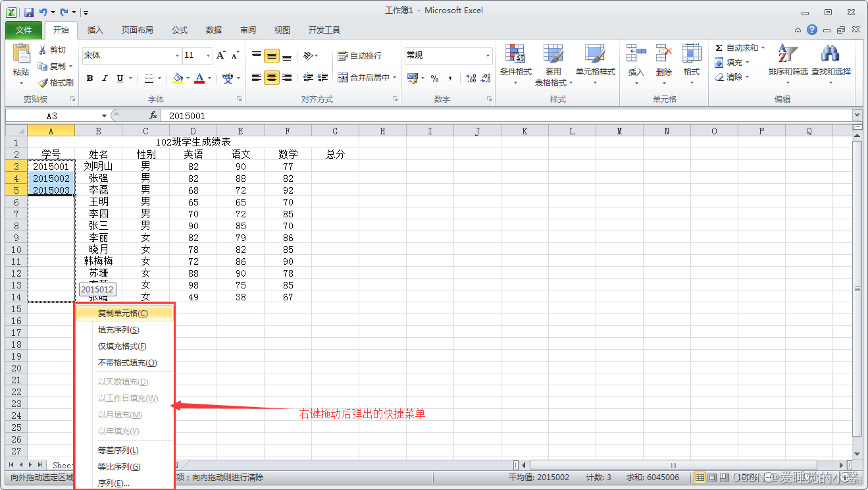Screen dimensions: 868x490
Task: Click Wrap Text (自动换行)
Action: coord(359,55)
